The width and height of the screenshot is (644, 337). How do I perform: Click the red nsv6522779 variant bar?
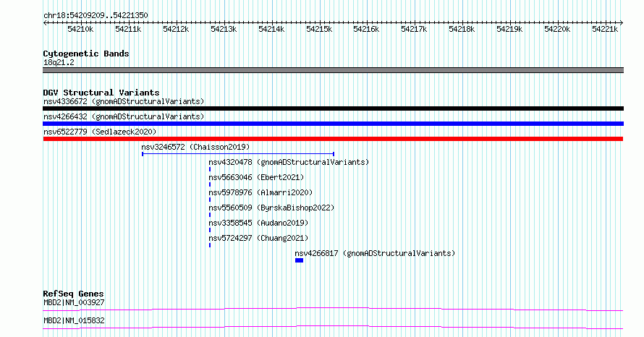(333, 139)
